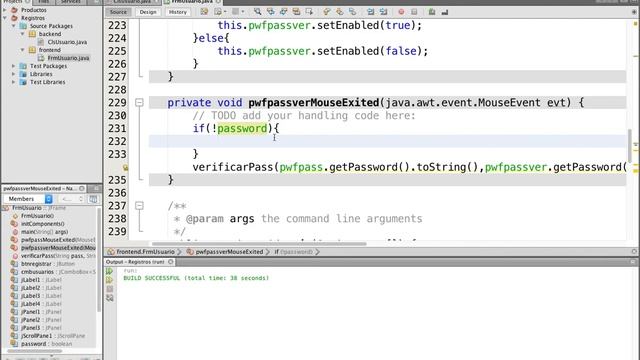The image size is (640, 360).
Task: Select cmbusuarios JComboBox member in Navigator
Action: [x=58, y=272]
